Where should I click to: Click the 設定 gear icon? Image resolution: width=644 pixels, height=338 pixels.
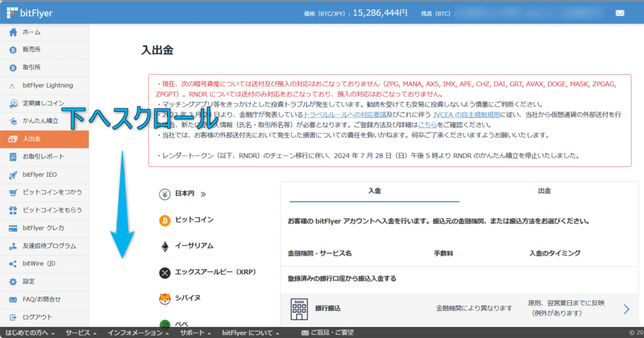coord(13,282)
